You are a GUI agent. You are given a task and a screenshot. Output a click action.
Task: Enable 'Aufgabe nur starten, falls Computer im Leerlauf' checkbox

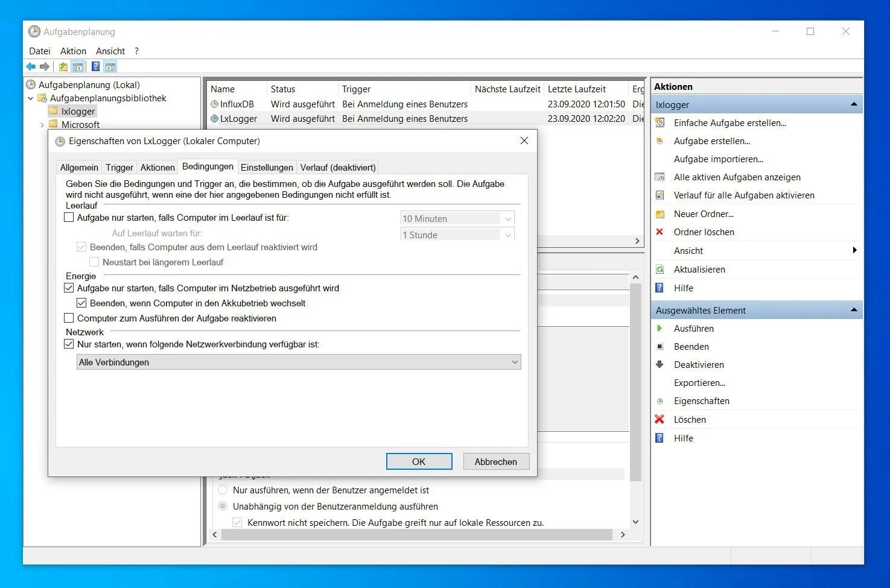tap(69, 218)
